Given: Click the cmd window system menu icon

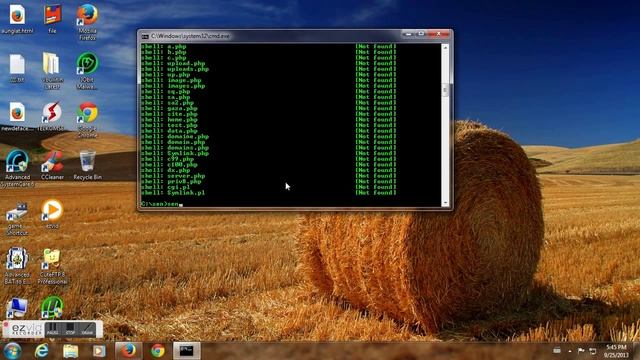Looking at the screenshot, I should pos(145,36).
